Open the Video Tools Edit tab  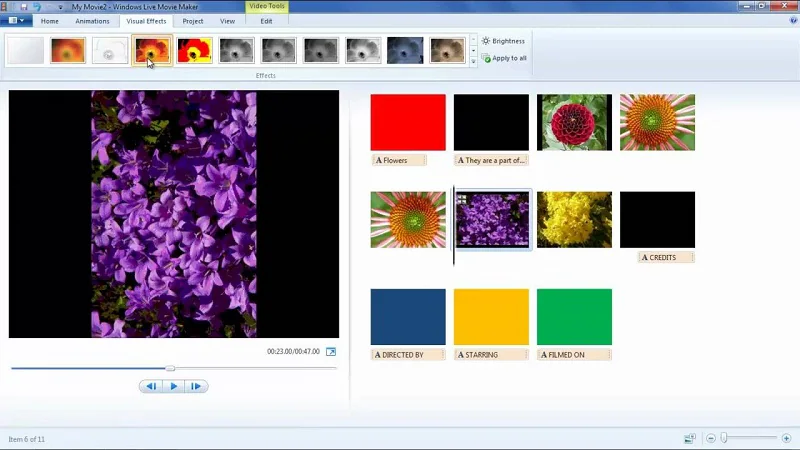tap(266, 21)
